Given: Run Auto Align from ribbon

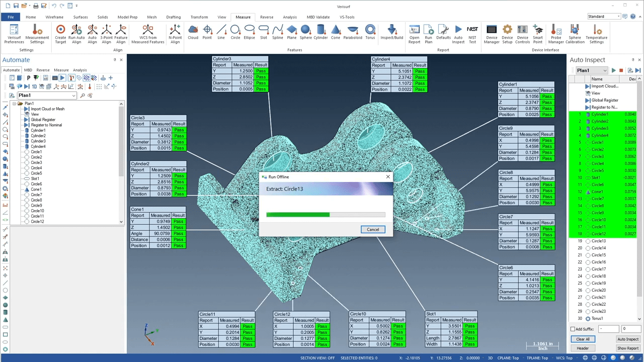Looking at the screenshot, I should coord(76,34).
